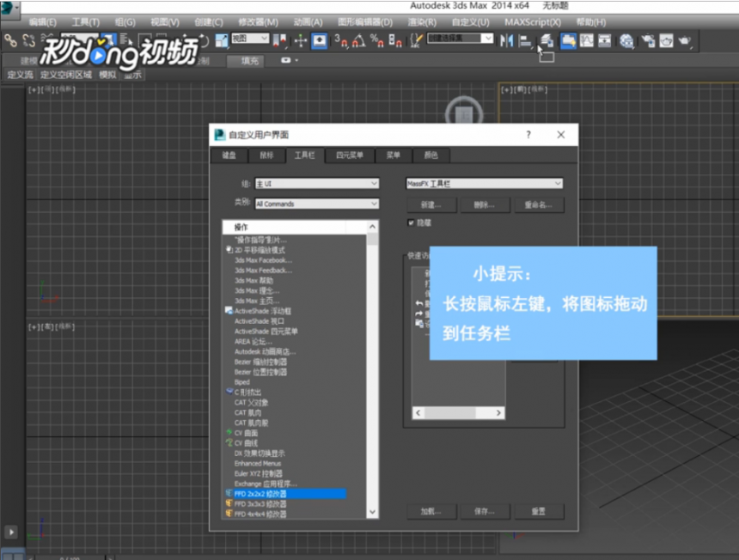The image size is (739, 560).
Task: Toggle Select and Manipulate tool
Action: pos(300,41)
